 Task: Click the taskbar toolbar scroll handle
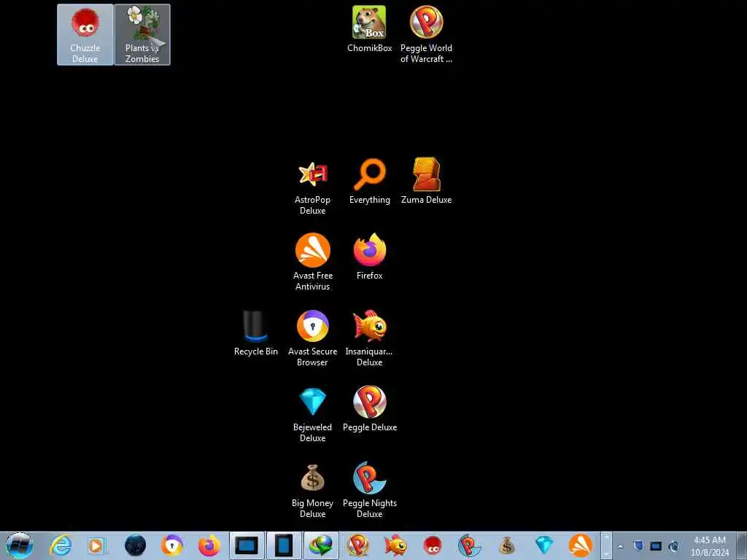point(606,545)
